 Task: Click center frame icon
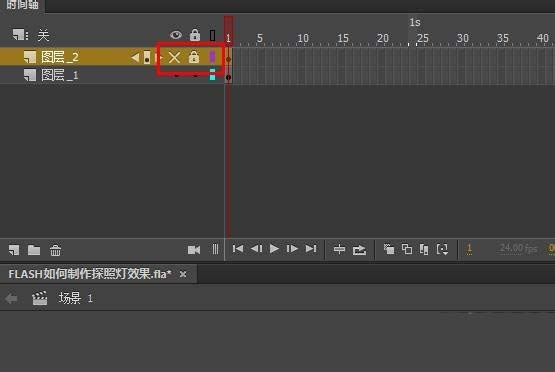point(339,250)
